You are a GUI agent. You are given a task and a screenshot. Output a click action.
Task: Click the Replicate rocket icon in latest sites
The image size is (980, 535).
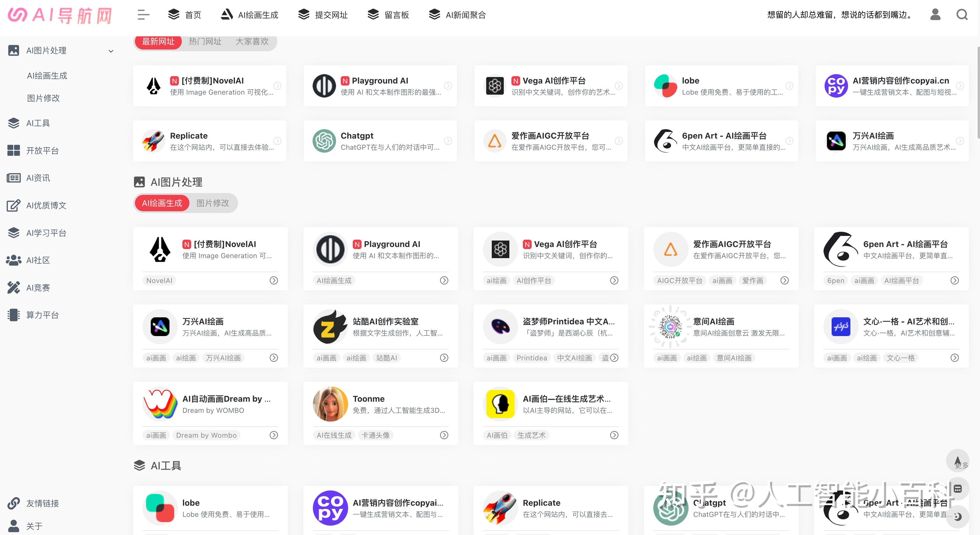[154, 141]
